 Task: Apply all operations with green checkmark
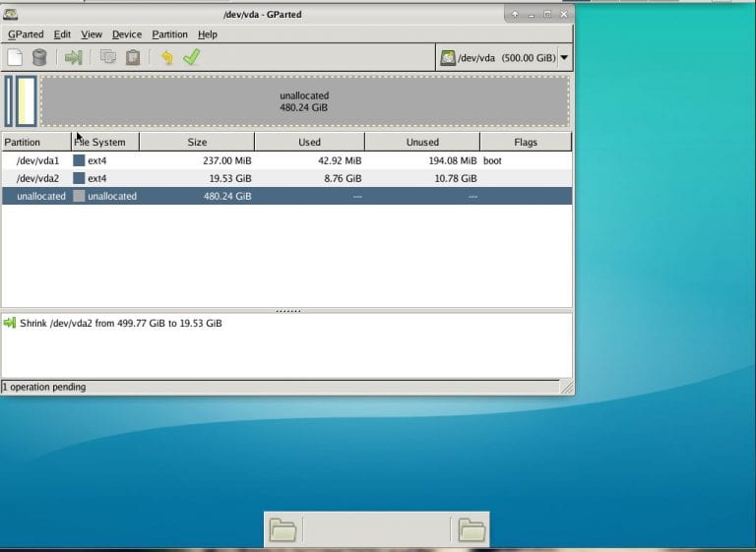pyautogui.click(x=191, y=57)
